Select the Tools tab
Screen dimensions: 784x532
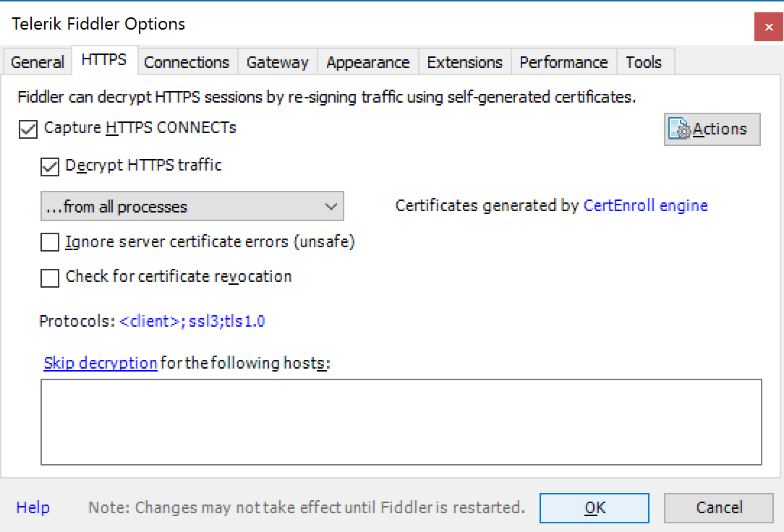(644, 62)
